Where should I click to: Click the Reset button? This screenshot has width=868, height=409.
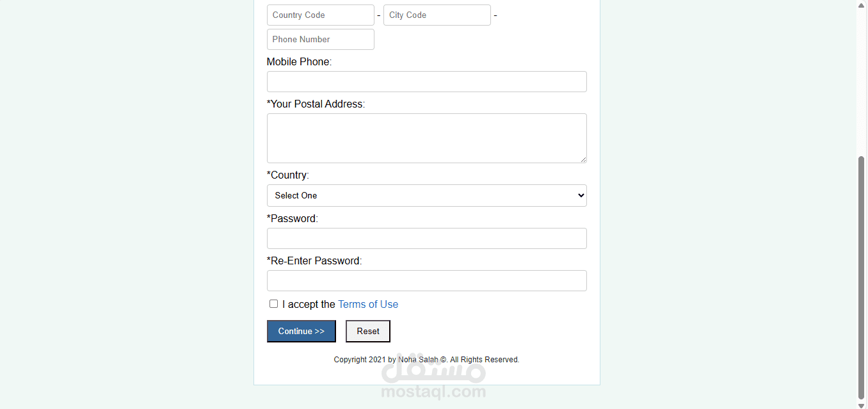tap(368, 331)
